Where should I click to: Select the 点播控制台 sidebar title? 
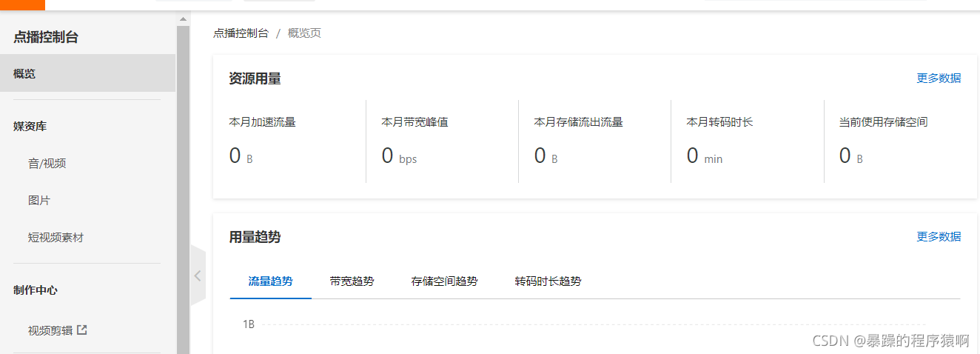(46, 37)
